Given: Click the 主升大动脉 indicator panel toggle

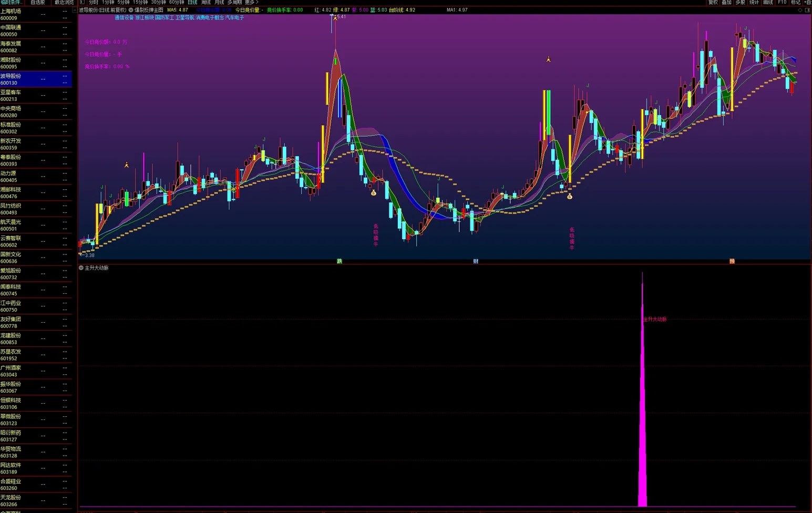Looking at the screenshot, I should pos(81,268).
